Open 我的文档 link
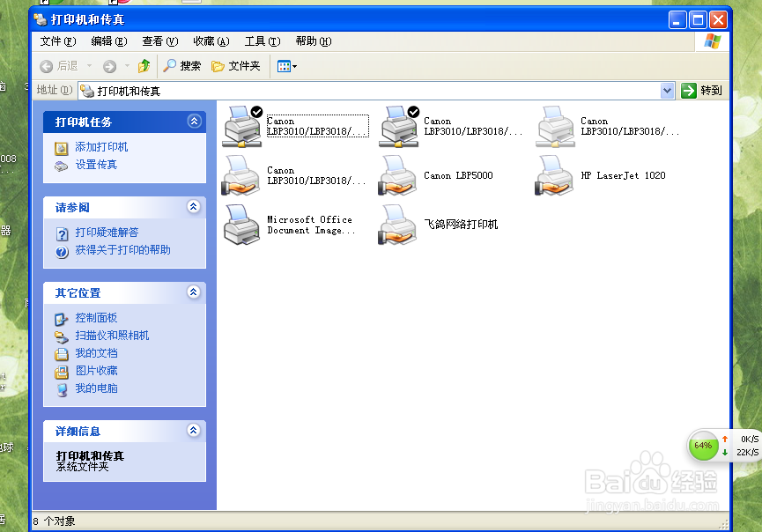The height and width of the screenshot is (532, 762). (x=96, y=353)
